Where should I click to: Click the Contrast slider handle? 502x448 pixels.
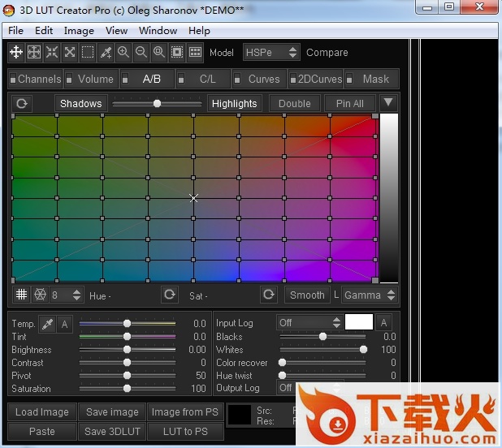[x=127, y=362]
